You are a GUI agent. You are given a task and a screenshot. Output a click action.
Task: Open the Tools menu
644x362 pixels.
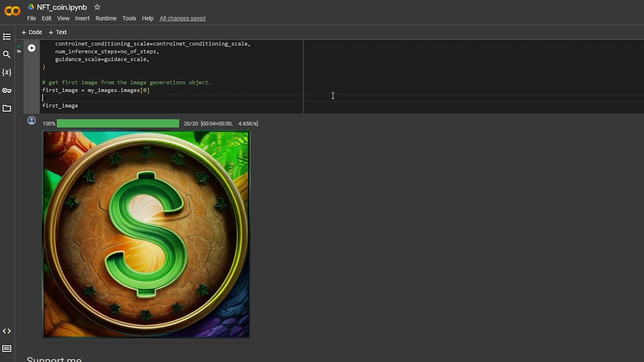[x=129, y=18]
